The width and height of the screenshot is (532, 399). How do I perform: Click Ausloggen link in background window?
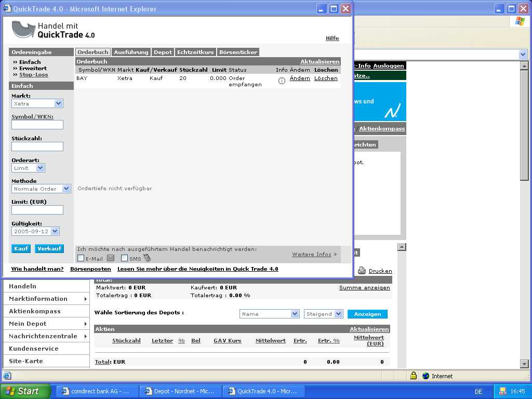[389, 65]
